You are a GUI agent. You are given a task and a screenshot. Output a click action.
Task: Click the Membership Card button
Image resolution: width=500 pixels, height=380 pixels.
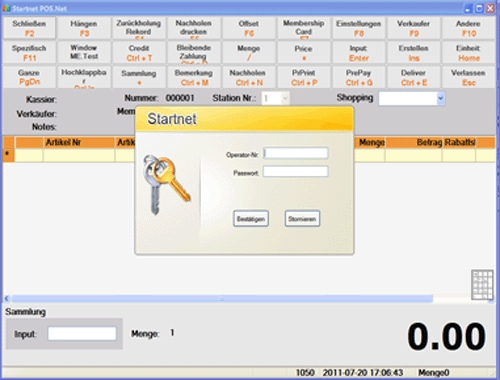pos(304,28)
